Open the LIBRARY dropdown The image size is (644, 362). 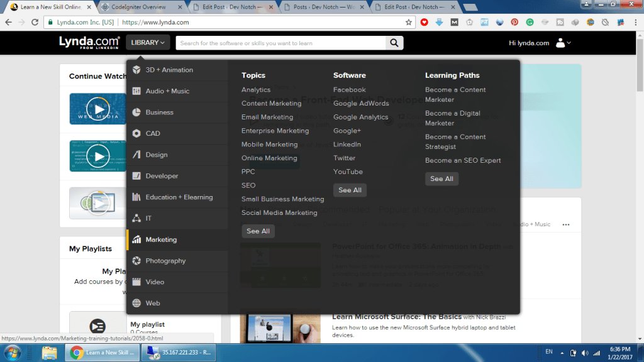(148, 43)
